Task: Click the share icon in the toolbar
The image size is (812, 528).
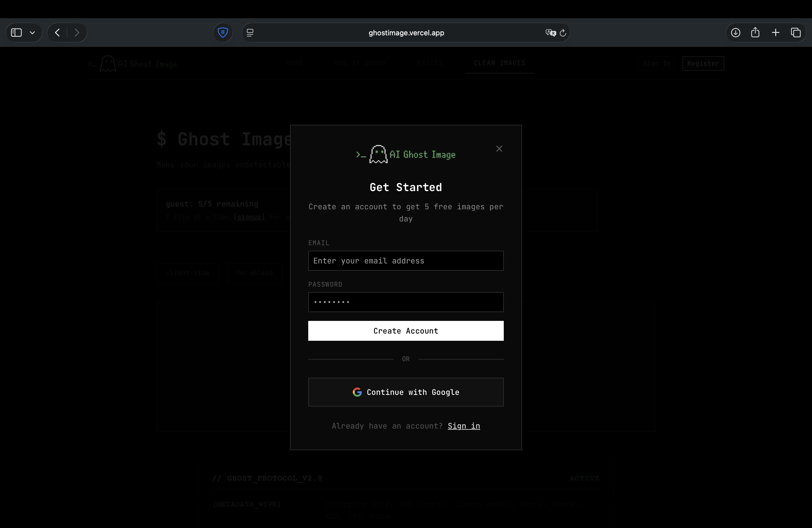Action: coord(755,32)
